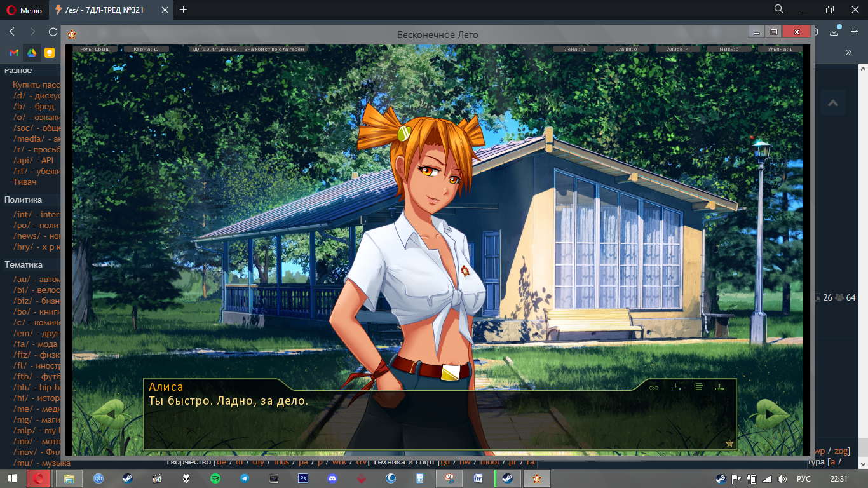868x488 pixels.
Task: Hide the dialogue box with the eye icon
Action: 653,387
